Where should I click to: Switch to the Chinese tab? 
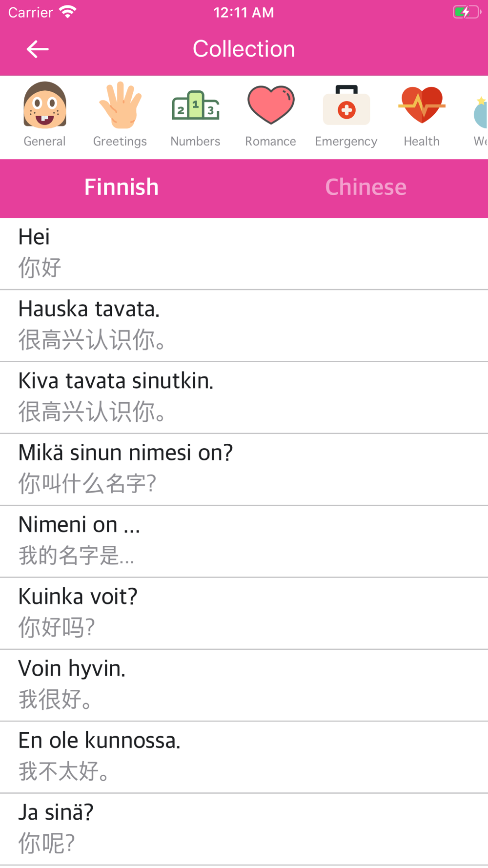coord(366,187)
